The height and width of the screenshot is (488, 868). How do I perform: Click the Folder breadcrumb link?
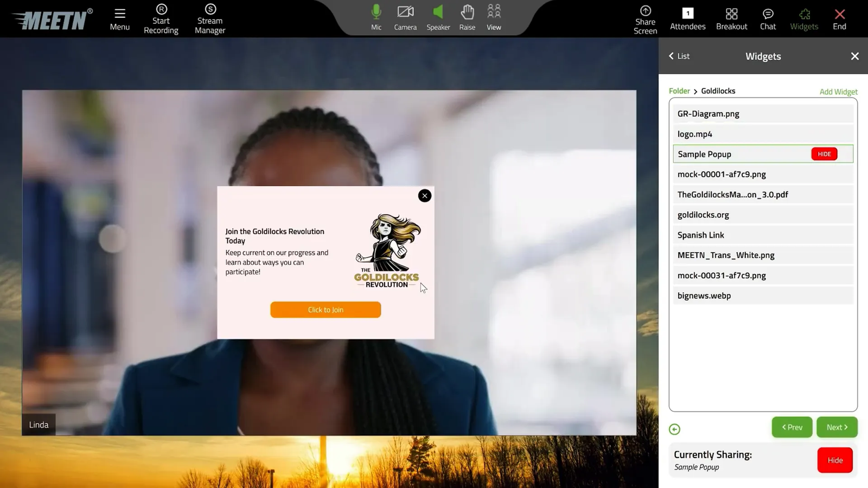(x=679, y=91)
